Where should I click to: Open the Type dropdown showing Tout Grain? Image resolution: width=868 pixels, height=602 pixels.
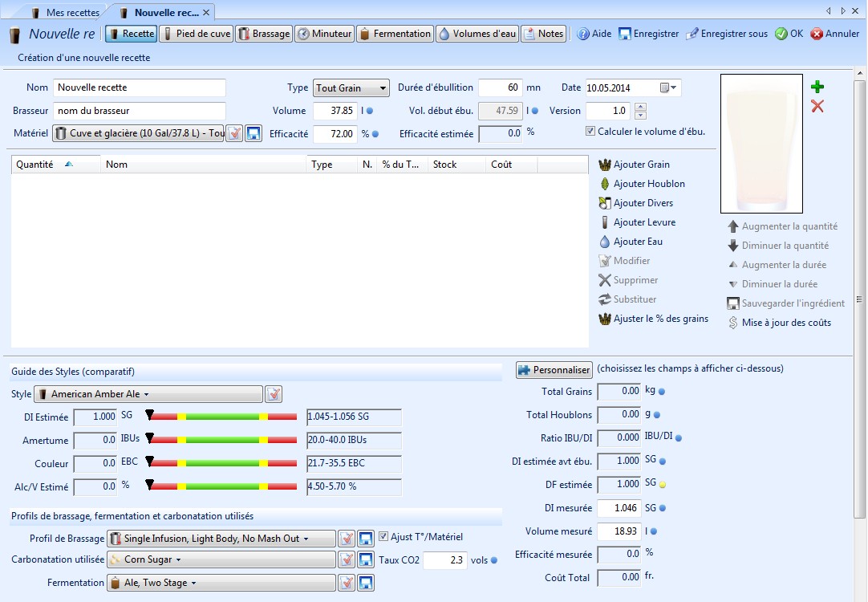click(x=351, y=88)
